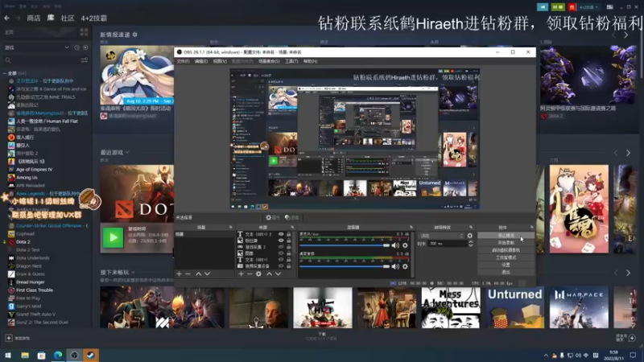Switch Steam library to grid view icon
Viewport: 644px width, 362px height.
(x=85, y=32)
